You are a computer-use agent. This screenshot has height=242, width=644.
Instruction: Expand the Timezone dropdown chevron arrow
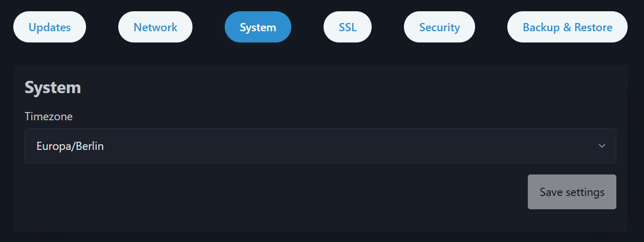pyautogui.click(x=602, y=146)
